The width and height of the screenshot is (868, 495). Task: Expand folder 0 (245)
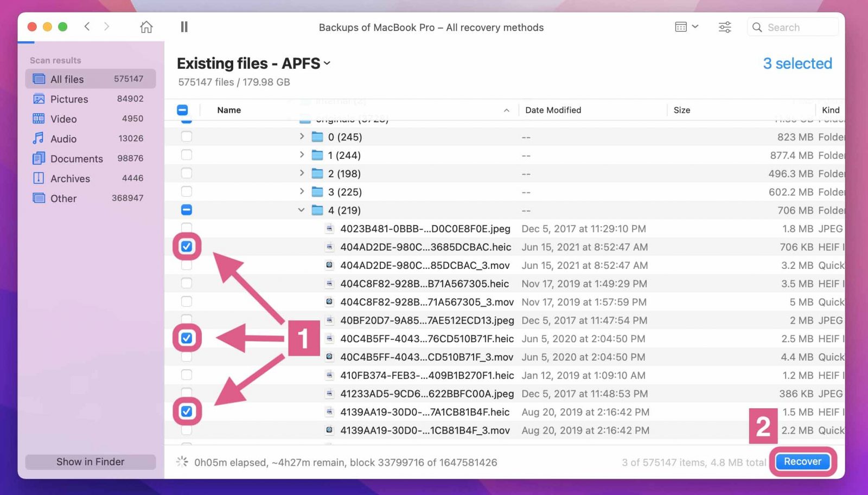click(x=302, y=137)
